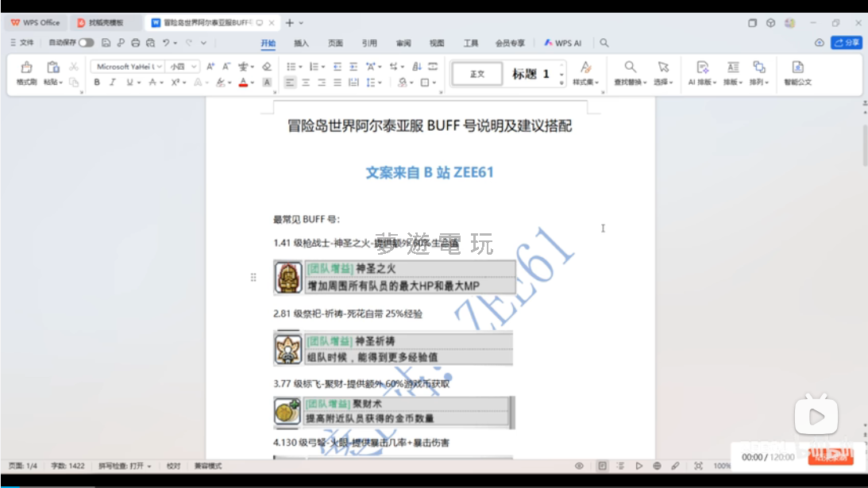The height and width of the screenshot is (488, 868).
Task: Apply the 标题 1 heading style
Action: coord(530,74)
